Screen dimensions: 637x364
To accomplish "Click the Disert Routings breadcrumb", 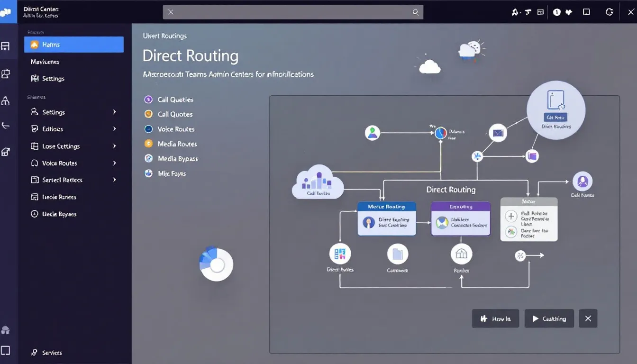I will coord(165,36).
